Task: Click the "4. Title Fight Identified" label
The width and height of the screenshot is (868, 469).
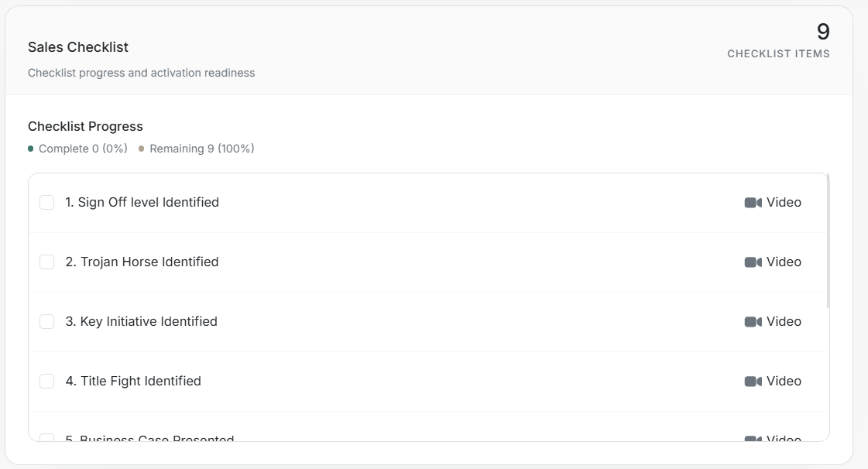Action: (x=133, y=382)
